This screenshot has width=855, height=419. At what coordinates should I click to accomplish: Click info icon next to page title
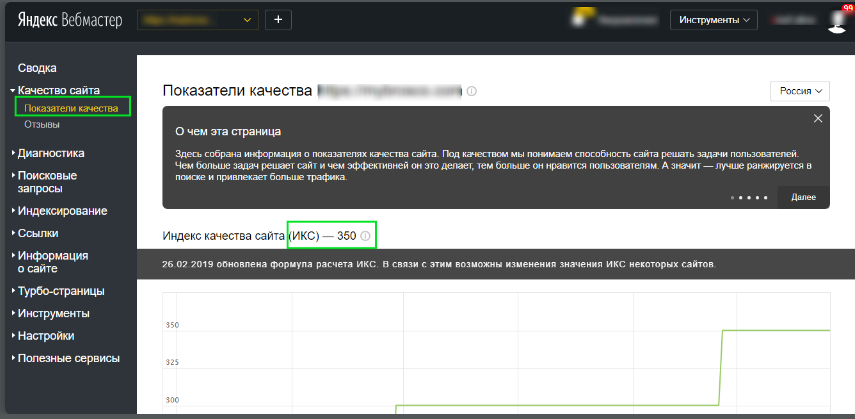(472, 91)
